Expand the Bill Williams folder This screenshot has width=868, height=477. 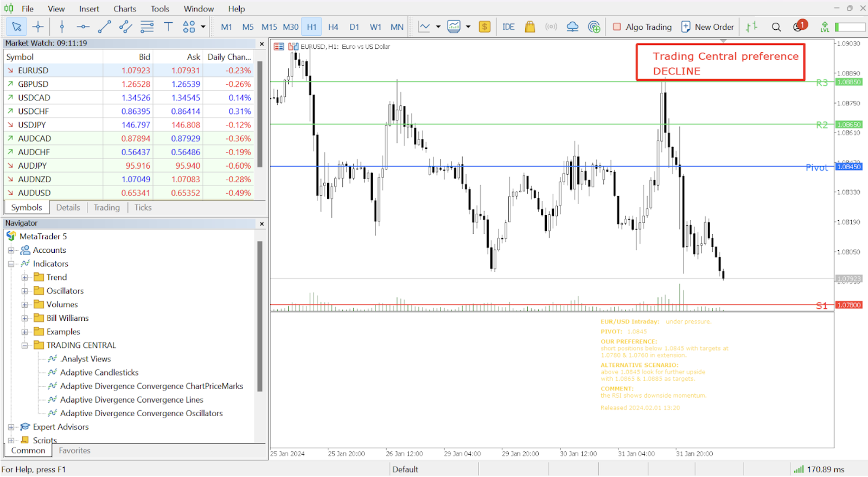pyautogui.click(x=24, y=318)
